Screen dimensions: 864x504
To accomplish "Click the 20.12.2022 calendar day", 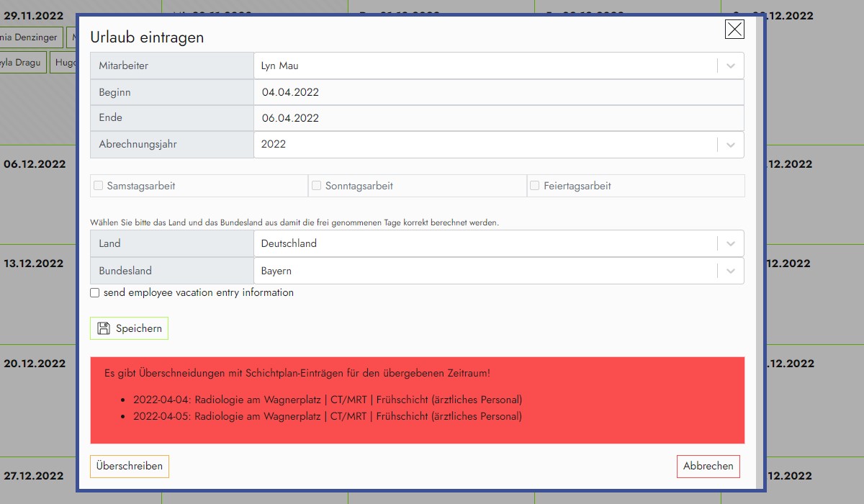I will (x=35, y=364).
